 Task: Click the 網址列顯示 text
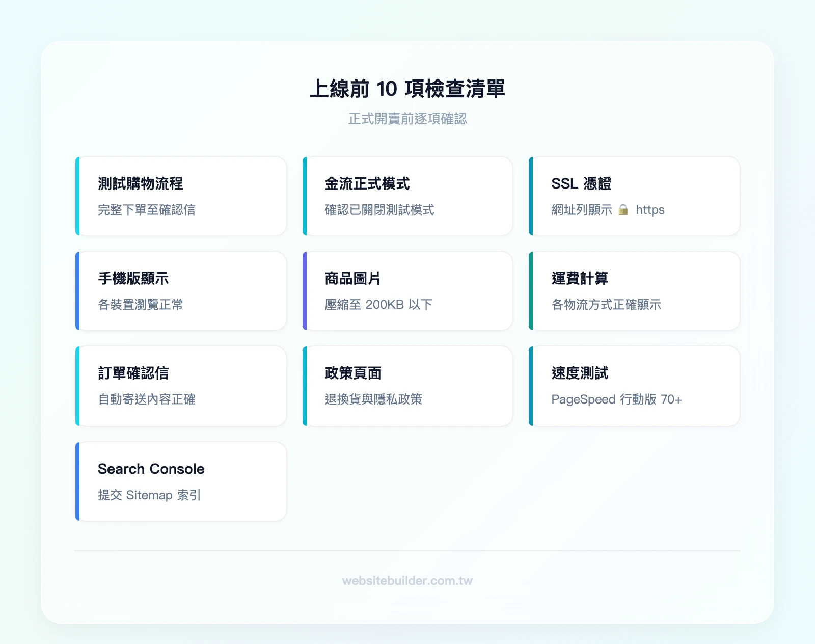point(582,210)
